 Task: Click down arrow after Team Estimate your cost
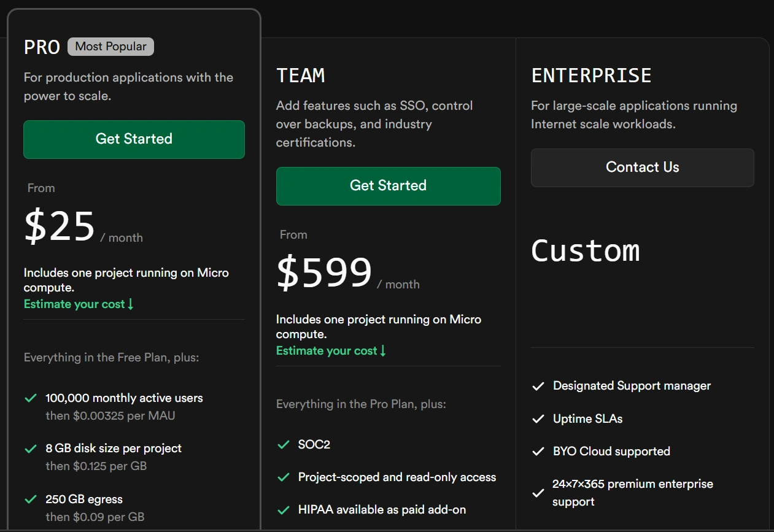point(383,351)
